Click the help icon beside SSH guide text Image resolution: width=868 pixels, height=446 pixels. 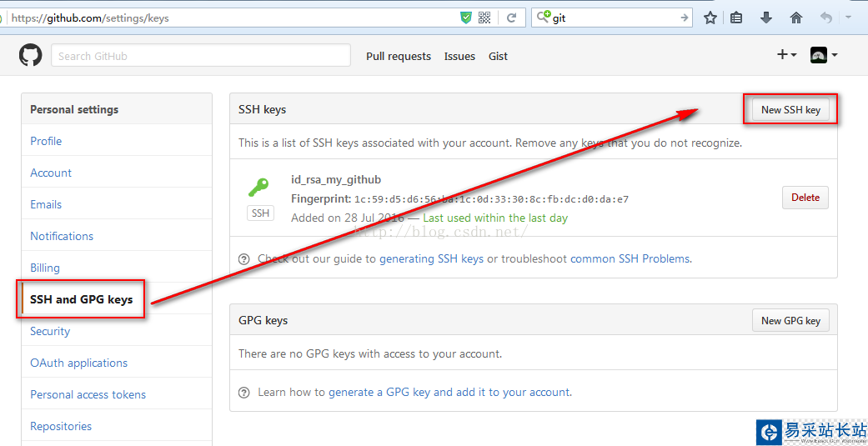243,259
